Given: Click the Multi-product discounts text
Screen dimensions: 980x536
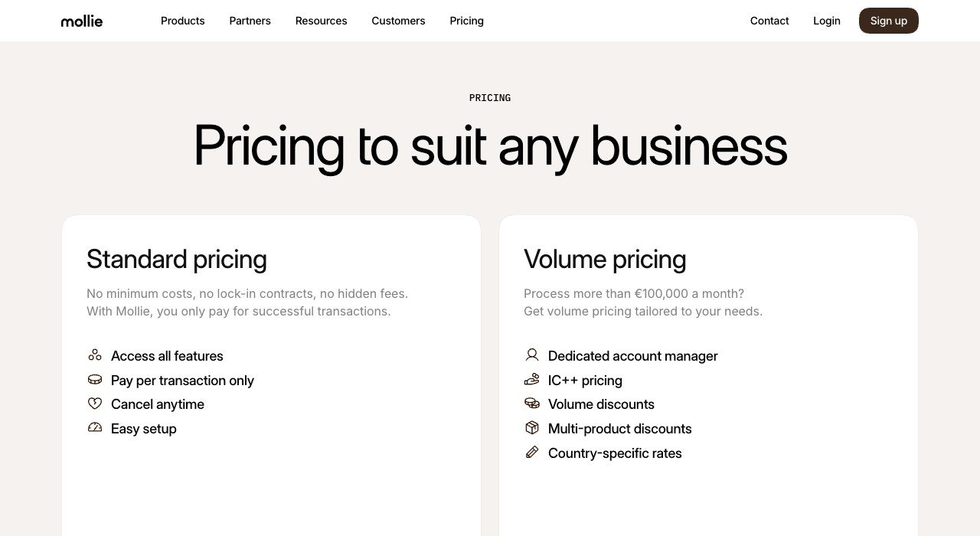Looking at the screenshot, I should (620, 429).
